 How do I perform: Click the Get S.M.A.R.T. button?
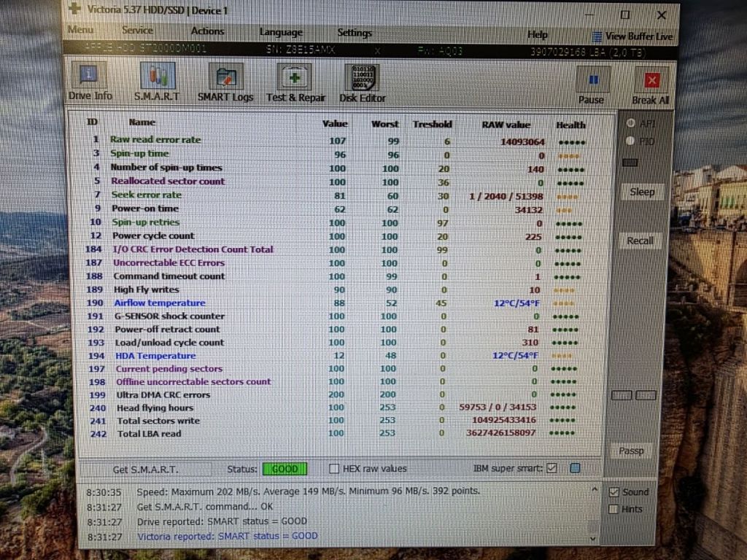(145, 470)
